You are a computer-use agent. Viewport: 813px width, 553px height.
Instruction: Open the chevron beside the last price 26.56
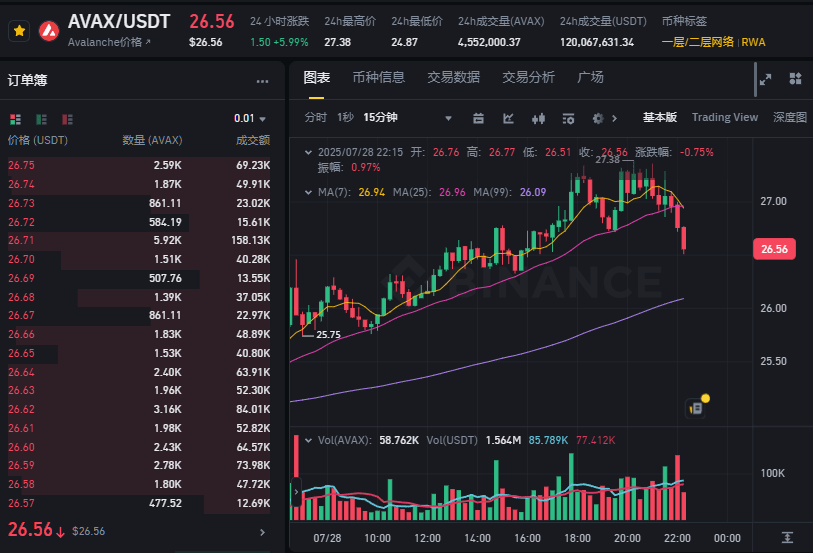(x=262, y=532)
